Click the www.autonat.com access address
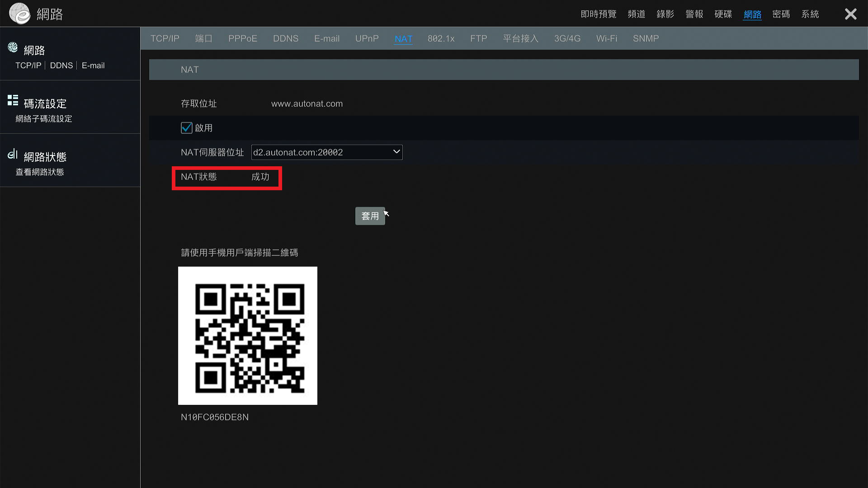Image resolution: width=868 pixels, height=488 pixels. 307,103
